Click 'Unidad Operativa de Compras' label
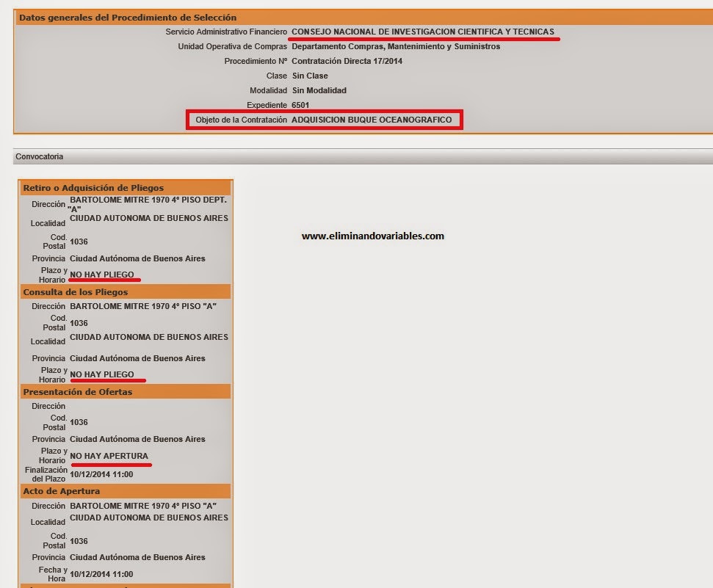Viewport: 713px width, 588px height. (x=232, y=46)
